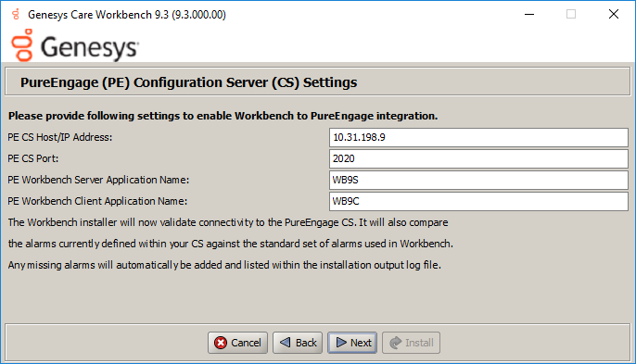The width and height of the screenshot is (636, 364).
Task: Cancel the Workbench installation
Action: [x=237, y=343]
